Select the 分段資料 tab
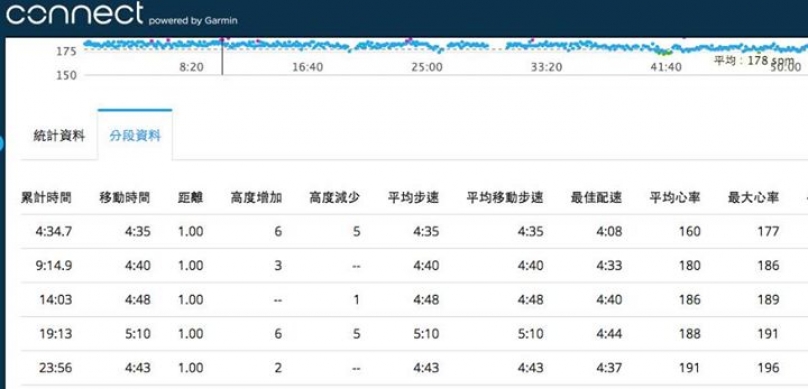Image resolution: width=808 pixels, height=389 pixels. click(135, 136)
